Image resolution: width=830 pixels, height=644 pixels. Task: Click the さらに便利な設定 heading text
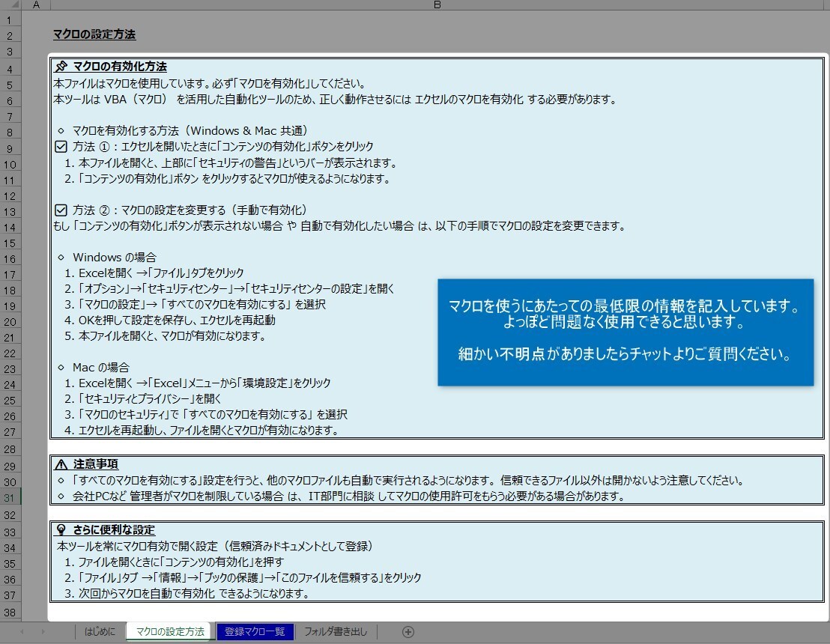pos(114,529)
